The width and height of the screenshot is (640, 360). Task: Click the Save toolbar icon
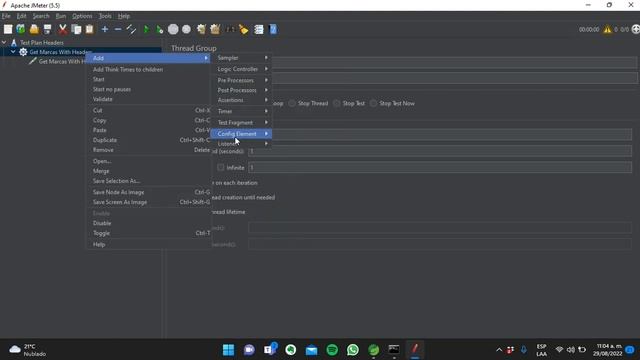tap(48, 29)
